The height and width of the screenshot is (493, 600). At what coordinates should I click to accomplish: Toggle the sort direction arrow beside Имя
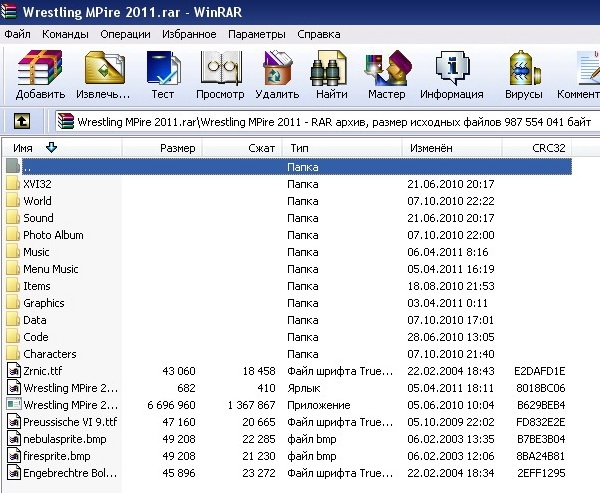pyautogui.click(x=51, y=147)
